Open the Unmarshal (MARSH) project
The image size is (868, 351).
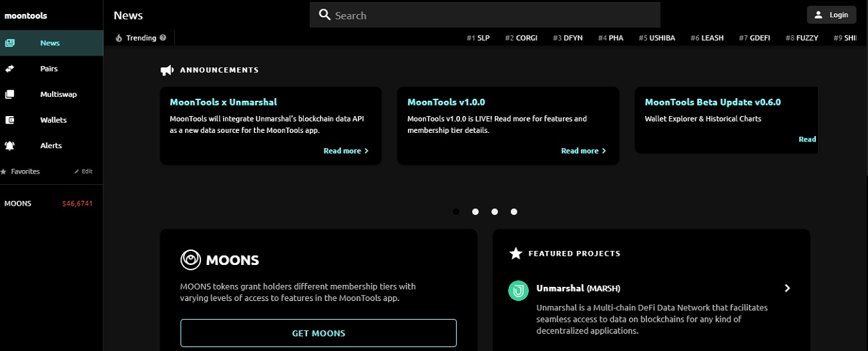tap(578, 288)
